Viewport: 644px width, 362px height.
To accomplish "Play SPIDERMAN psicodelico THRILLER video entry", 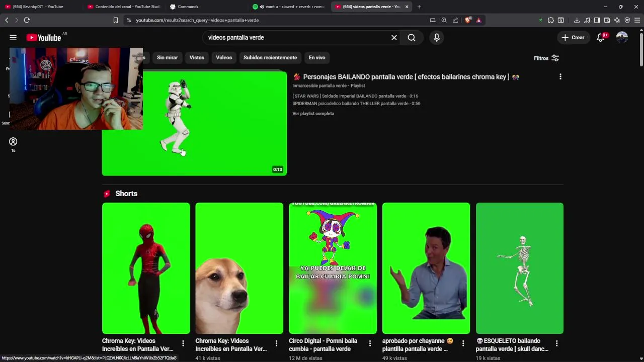I will [356, 104].
